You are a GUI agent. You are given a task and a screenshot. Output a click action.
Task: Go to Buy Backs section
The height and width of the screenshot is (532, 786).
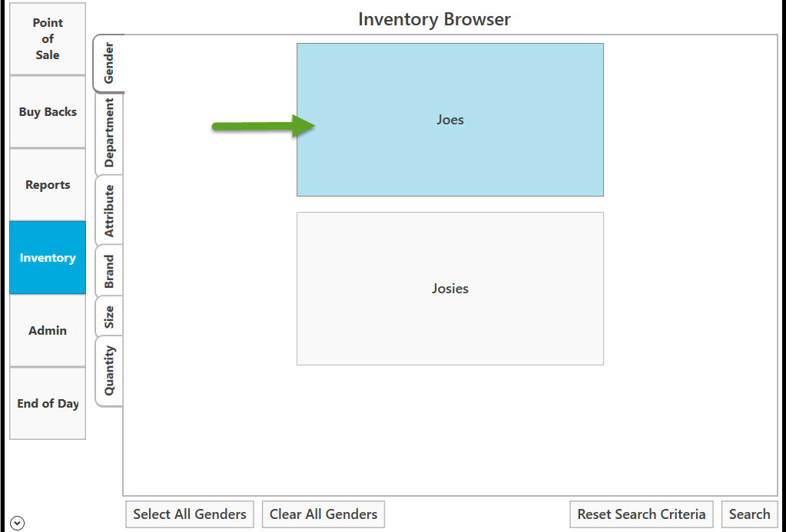click(48, 112)
